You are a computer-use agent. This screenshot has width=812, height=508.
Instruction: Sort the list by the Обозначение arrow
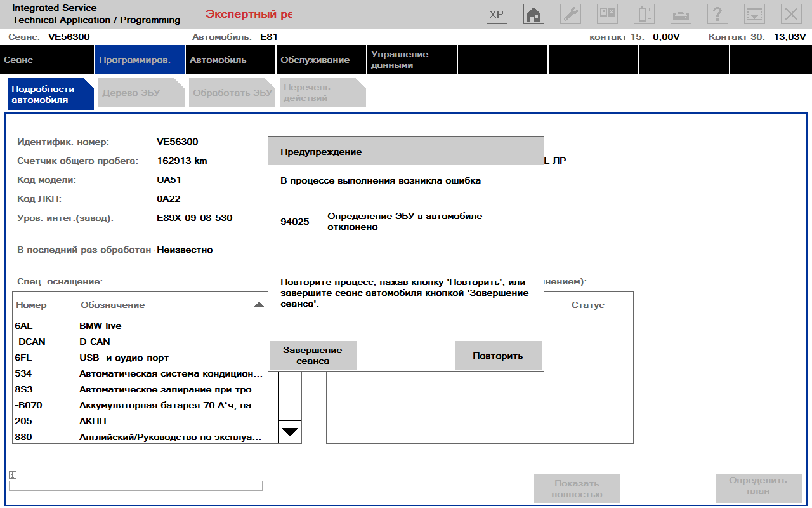pyautogui.click(x=259, y=305)
